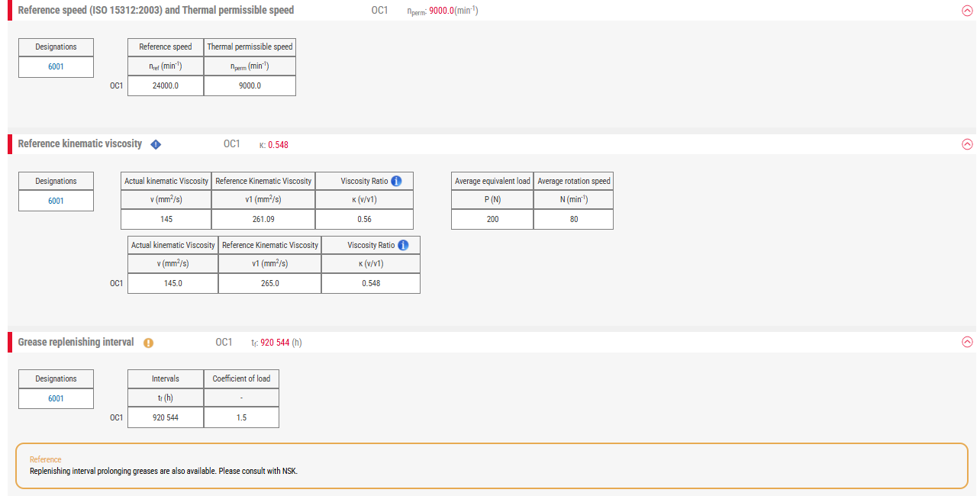Select the 6001 designation in the viscosity section
980x496 pixels.
pos(55,200)
